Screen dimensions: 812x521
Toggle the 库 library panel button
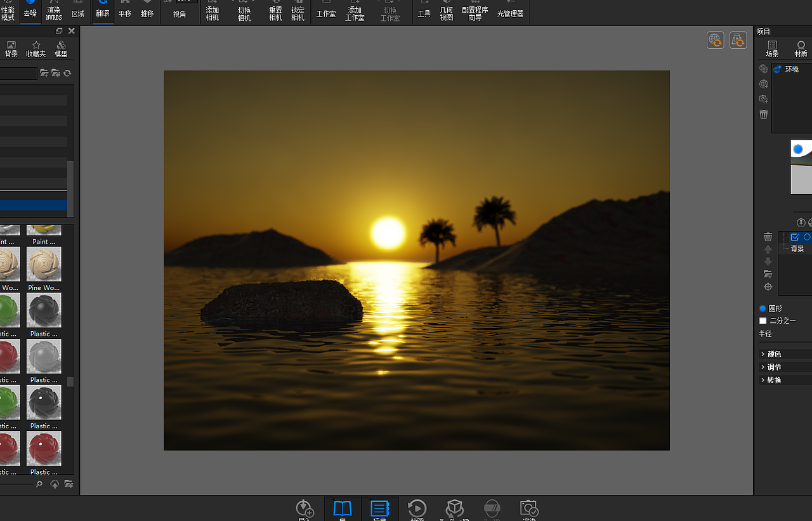343,510
